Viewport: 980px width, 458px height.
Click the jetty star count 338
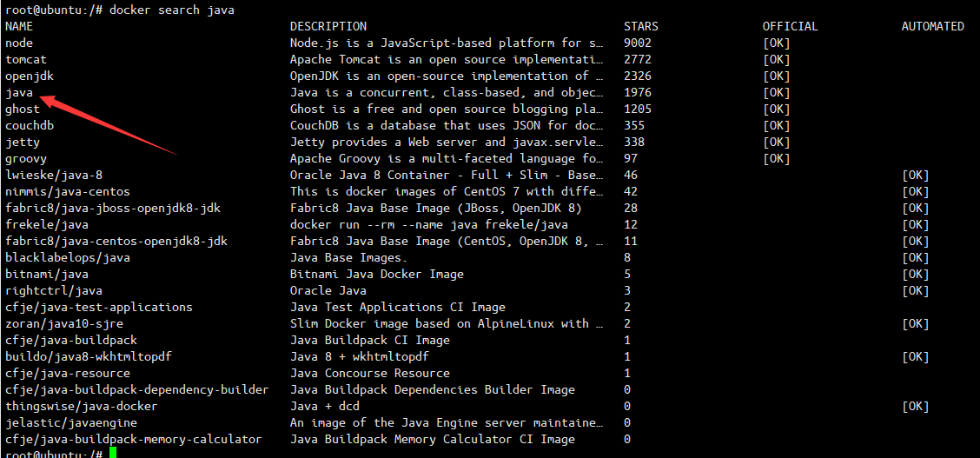point(633,143)
